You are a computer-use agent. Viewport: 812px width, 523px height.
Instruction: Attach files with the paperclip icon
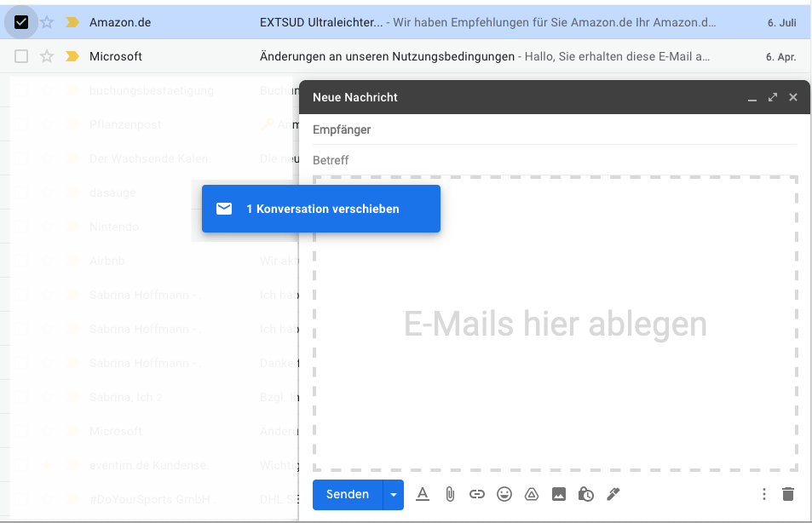click(x=450, y=495)
